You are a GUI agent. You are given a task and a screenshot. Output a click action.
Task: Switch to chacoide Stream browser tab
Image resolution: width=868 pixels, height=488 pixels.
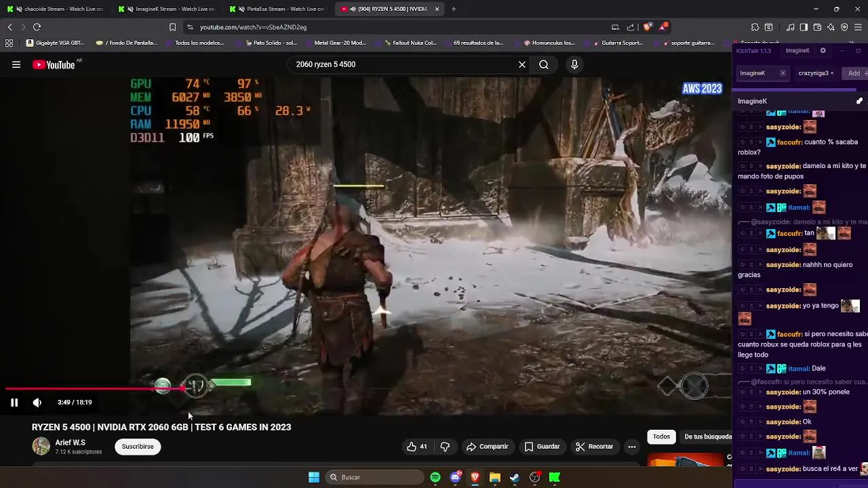click(56, 9)
